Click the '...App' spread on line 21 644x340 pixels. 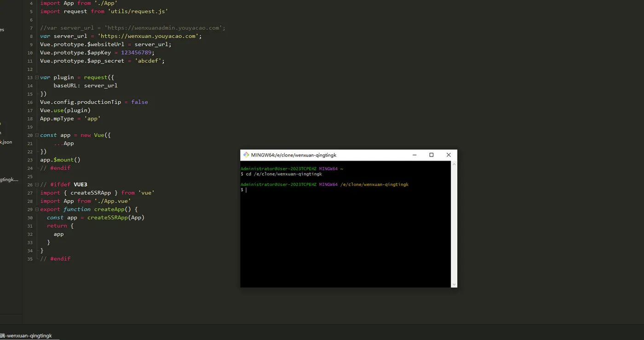tap(63, 144)
